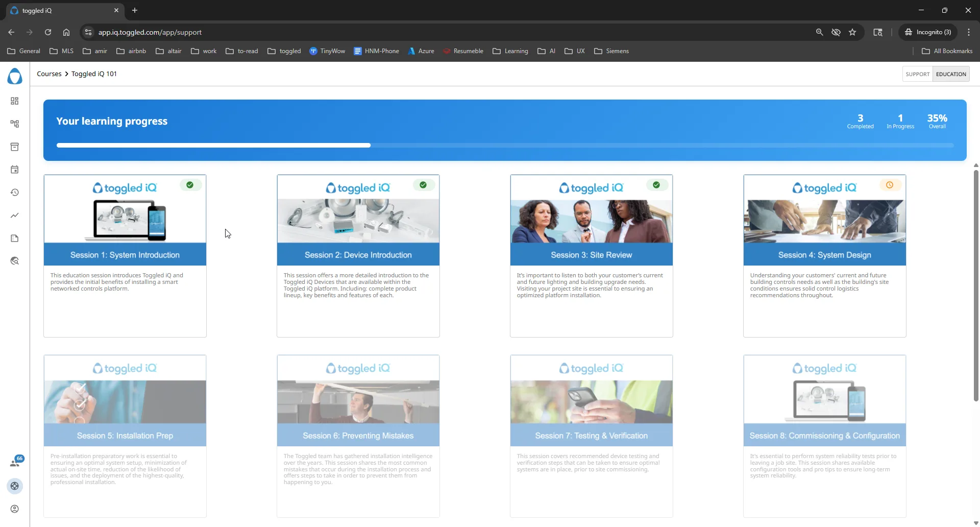Reload the page
The width and height of the screenshot is (980, 527).
(x=48, y=32)
